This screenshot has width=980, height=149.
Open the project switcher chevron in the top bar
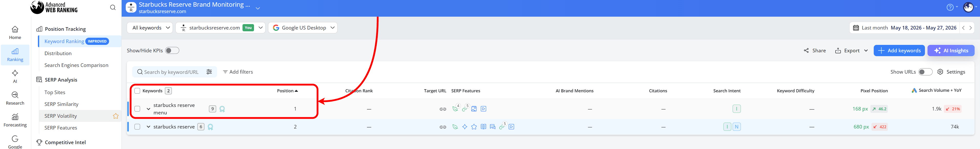point(258,8)
